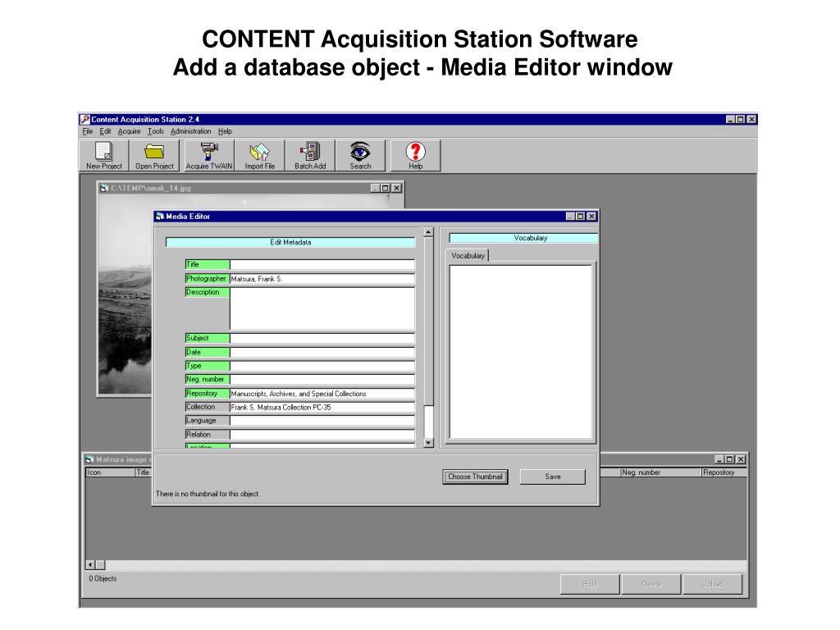Click the green Photographer field label

coord(208,279)
